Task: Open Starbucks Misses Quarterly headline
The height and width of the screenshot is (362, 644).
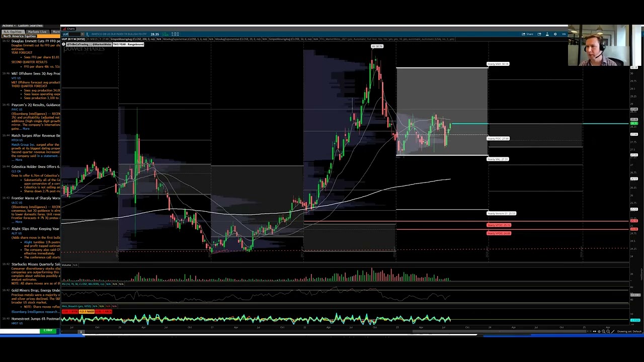Action: tap(36, 264)
